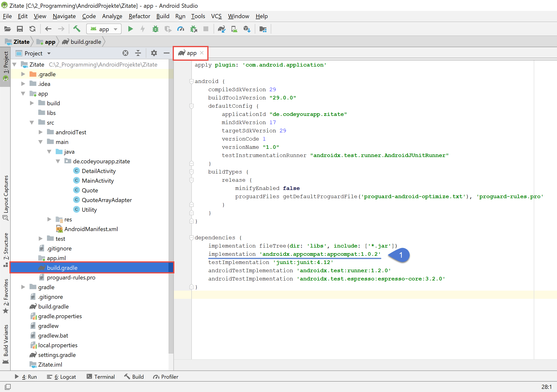Open the 4: Run tool window

click(26, 377)
